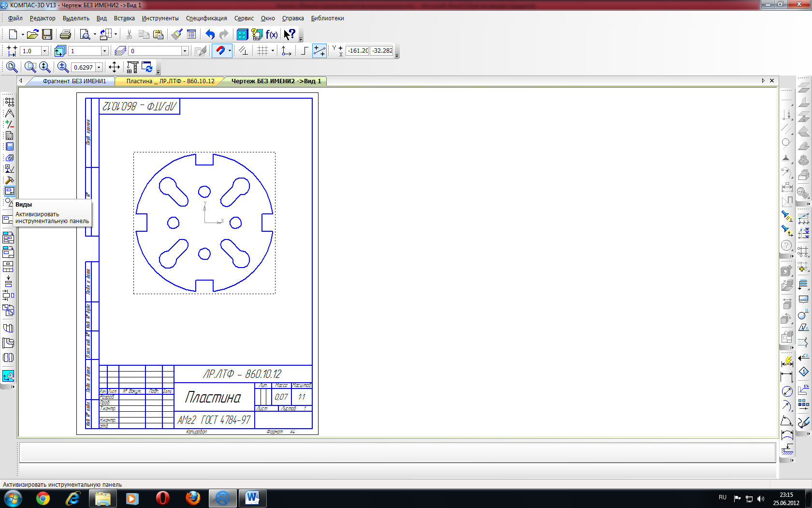The height and width of the screenshot is (508, 812).
Task: Expand the grid options arrow dropdown
Action: click(x=273, y=51)
